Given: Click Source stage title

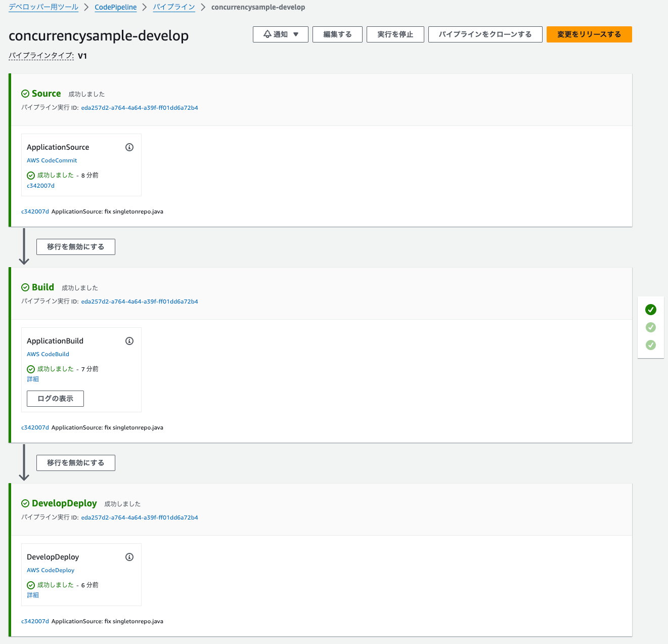Looking at the screenshot, I should point(46,94).
